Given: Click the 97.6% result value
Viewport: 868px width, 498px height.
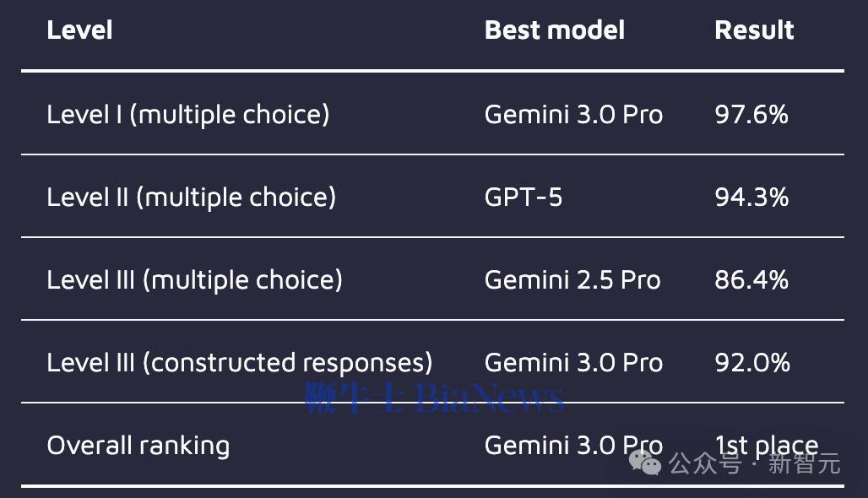Looking at the screenshot, I should [751, 114].
